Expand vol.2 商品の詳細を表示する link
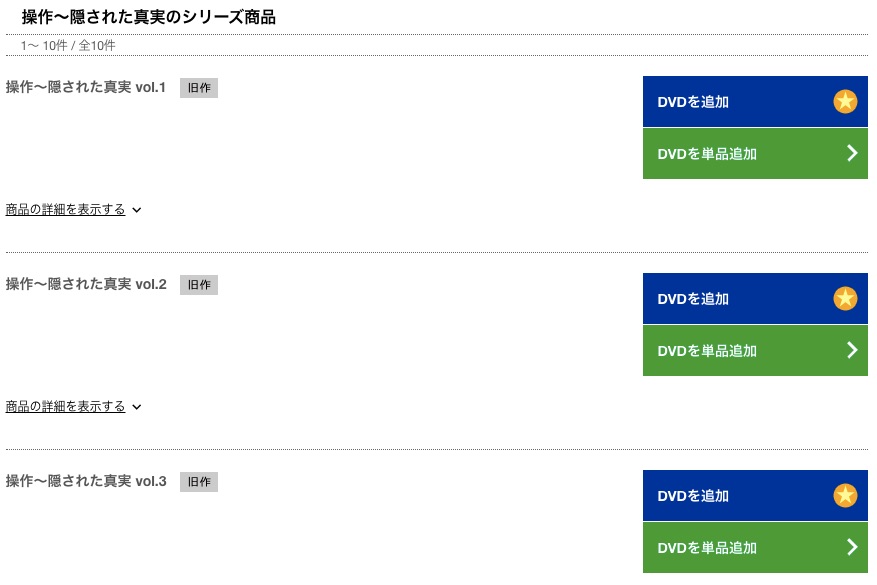 click(x=65, y=407)
